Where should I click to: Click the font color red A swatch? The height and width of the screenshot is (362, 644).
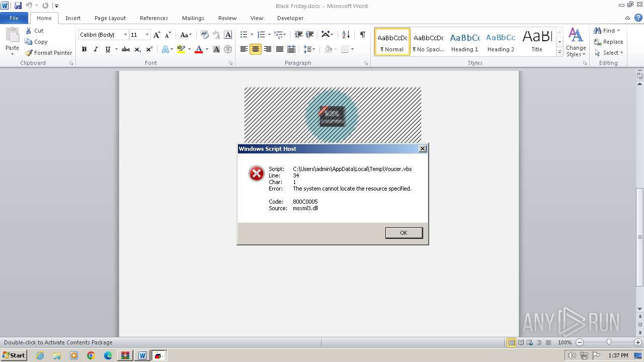199,49
